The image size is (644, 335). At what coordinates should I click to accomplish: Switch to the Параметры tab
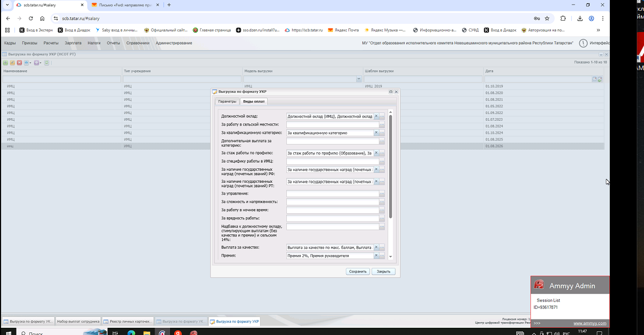227,101
